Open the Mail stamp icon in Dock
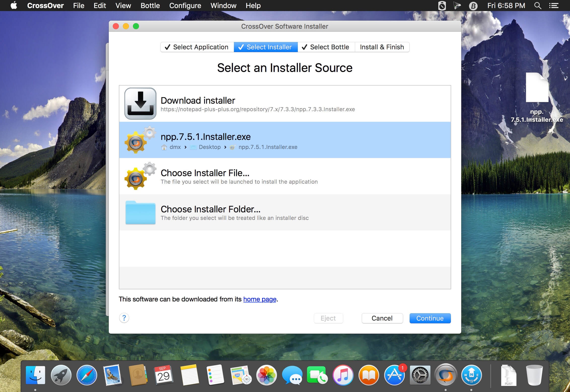The image size is (570, 392). pos(113,375)
